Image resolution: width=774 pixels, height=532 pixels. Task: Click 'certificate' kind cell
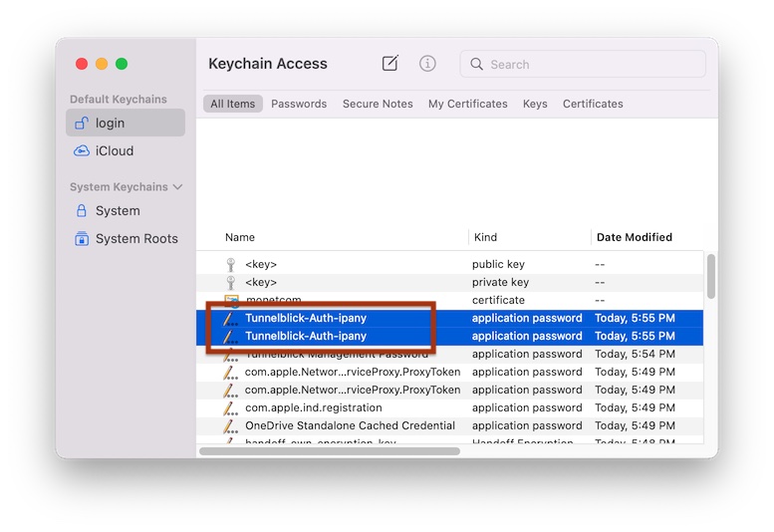(x=498, y=300)
